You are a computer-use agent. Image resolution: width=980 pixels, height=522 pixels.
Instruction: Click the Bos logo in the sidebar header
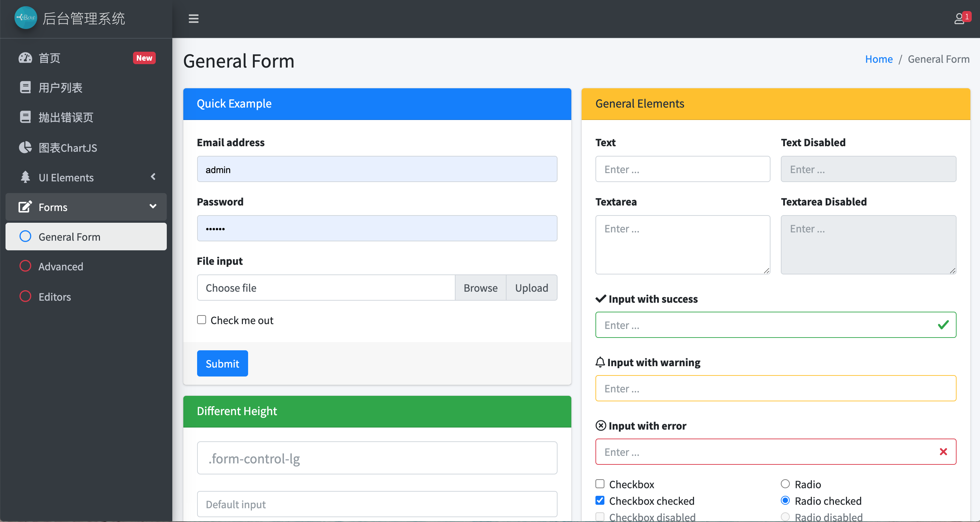point(25,18)
